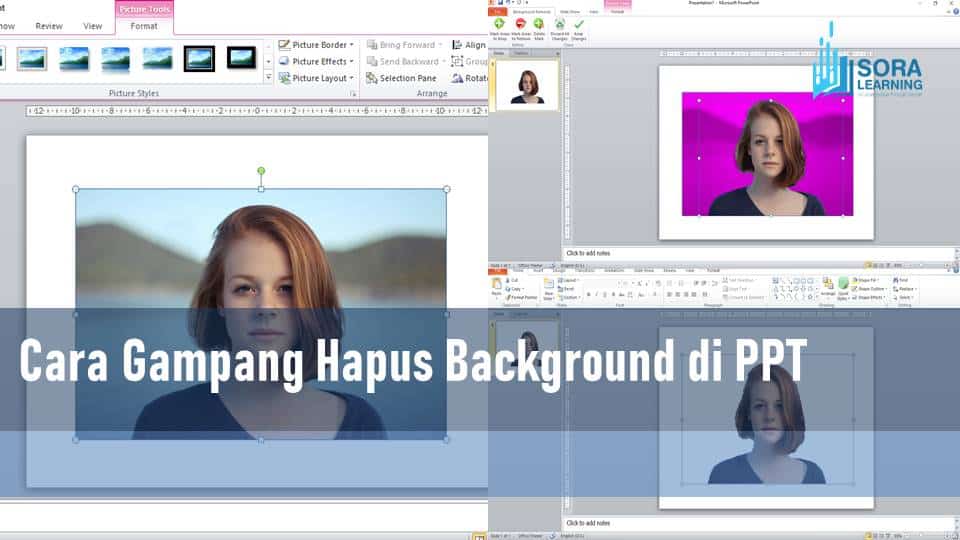
Task: Click the Align objects icon
Action: click(457, 45)
